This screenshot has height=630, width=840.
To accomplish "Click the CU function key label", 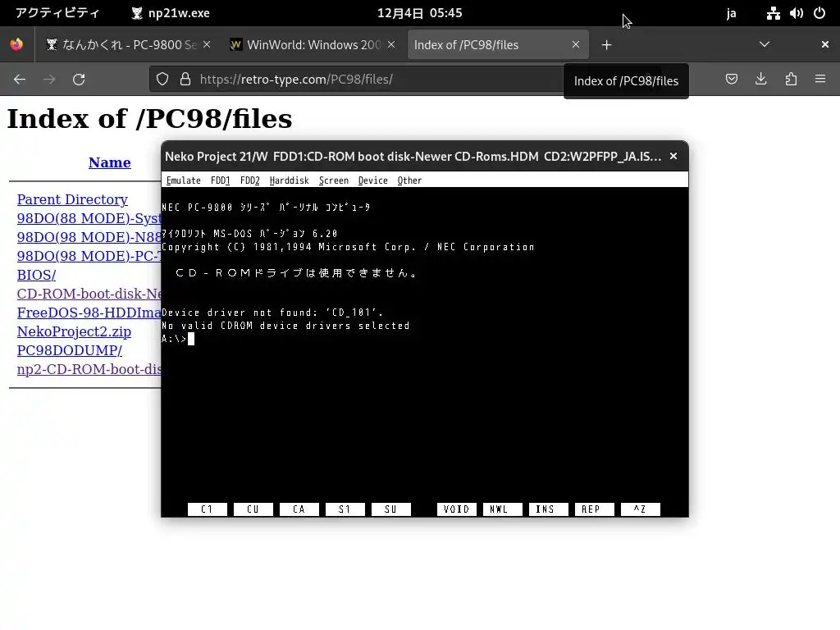I will [253, 509].
